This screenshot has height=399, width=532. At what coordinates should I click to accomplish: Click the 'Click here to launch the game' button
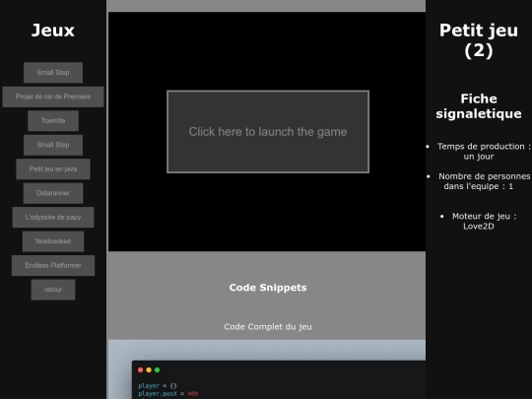pyautogui.click(x=268, y=132)
